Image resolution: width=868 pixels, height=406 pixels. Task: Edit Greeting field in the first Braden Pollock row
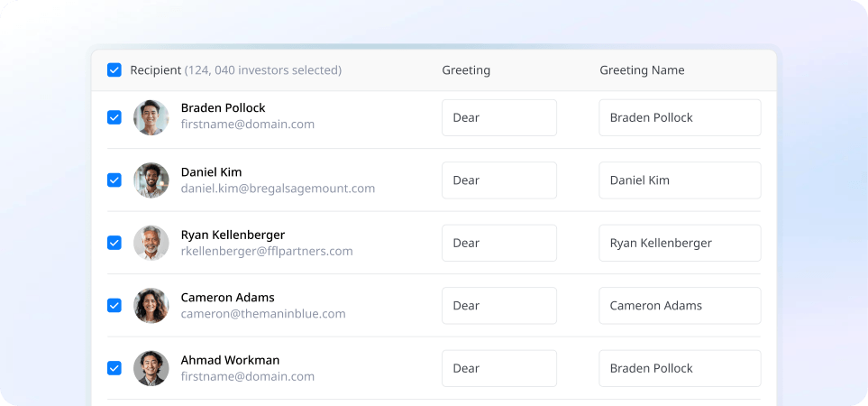tap(499, 117)
